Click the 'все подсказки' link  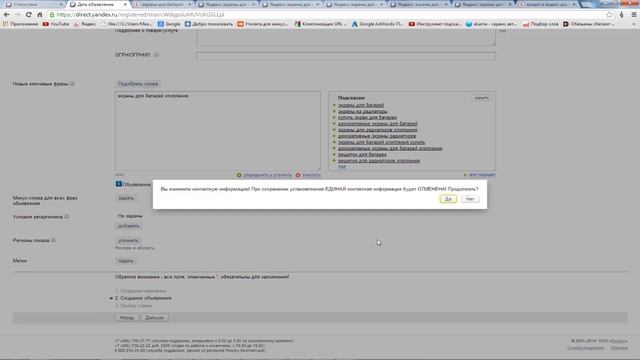pyautogui.click(x=482, y=175)
